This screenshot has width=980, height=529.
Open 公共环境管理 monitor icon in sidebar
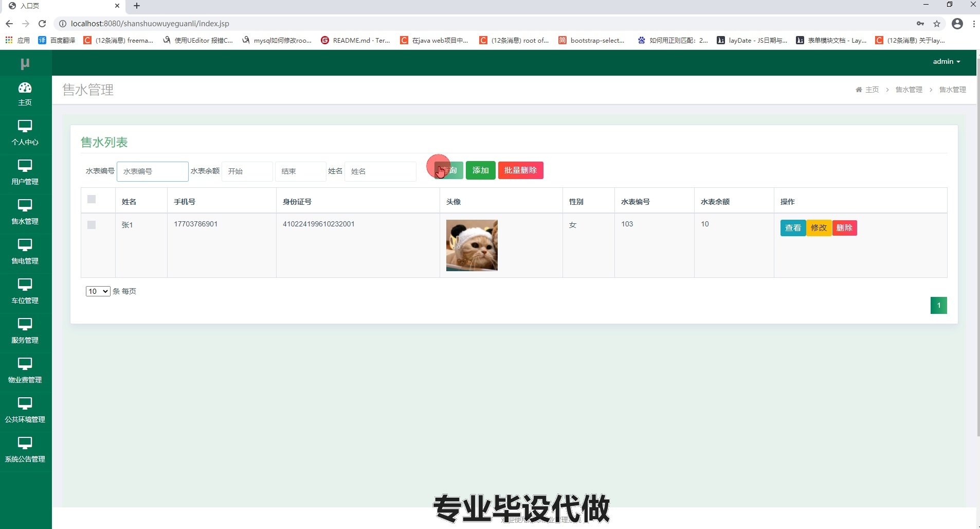pyautogui.click(x=25, y=404)
